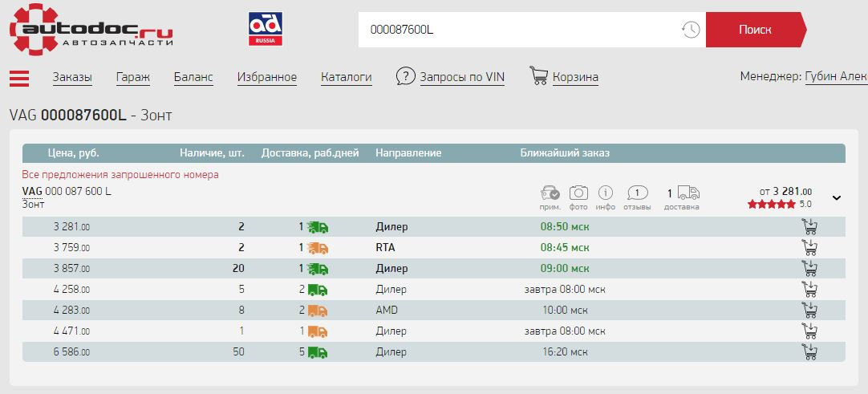The image size is (868, 394).
Task: Add the 3 857.00 offer to cart
Action: pos(809,268)
